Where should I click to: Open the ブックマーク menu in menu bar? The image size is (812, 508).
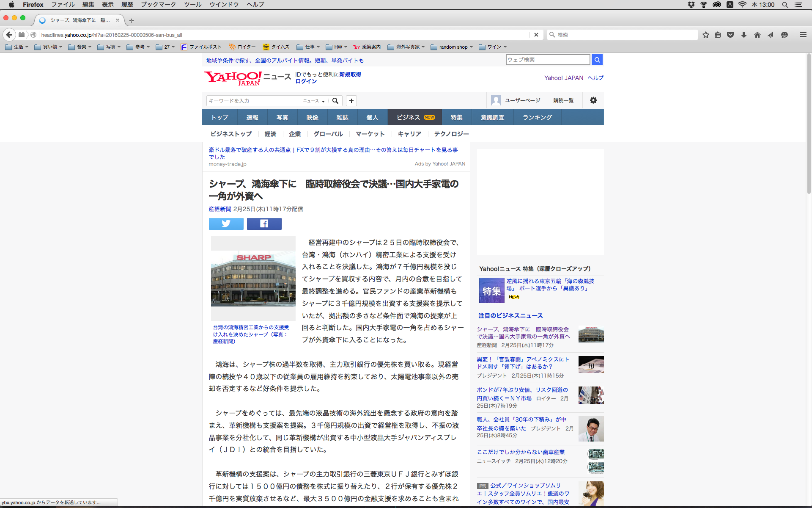[x=158, y=5]
